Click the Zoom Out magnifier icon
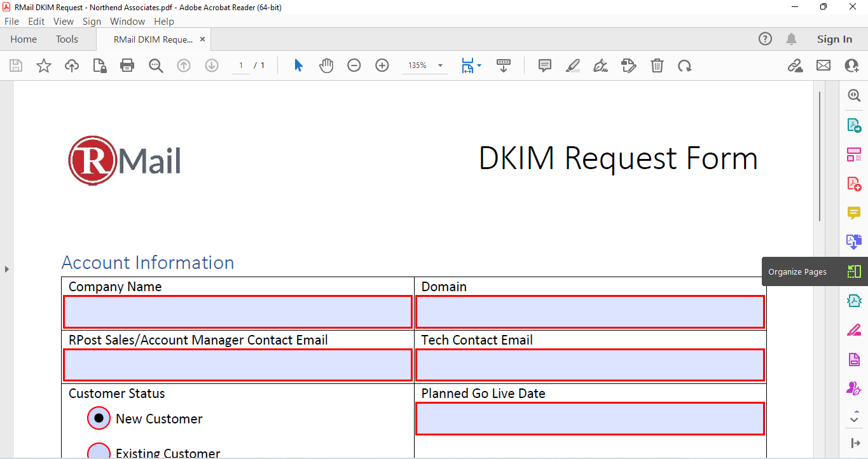 pos(354,65)
